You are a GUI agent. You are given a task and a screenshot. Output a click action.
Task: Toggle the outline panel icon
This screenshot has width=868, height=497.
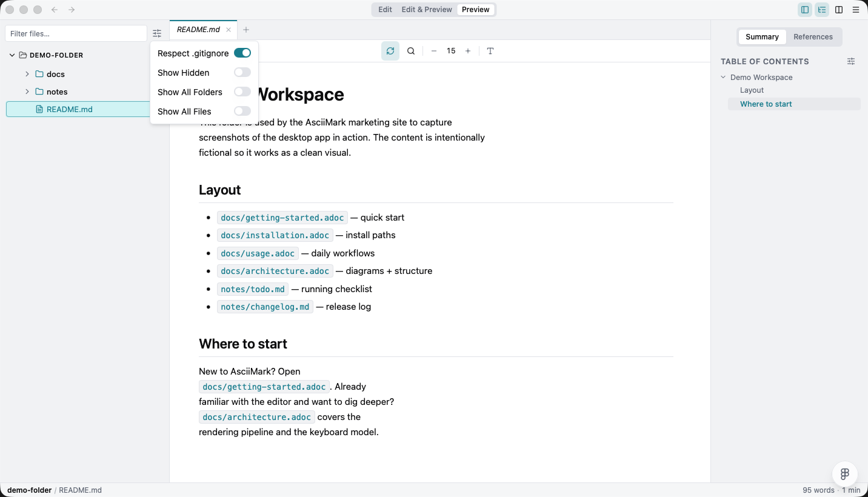point(822,10)
